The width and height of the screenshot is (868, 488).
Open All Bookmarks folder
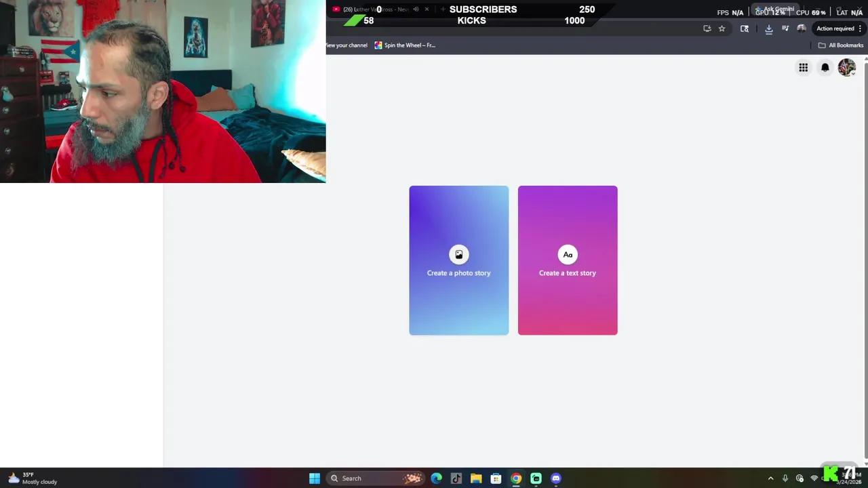pos(841,45)
